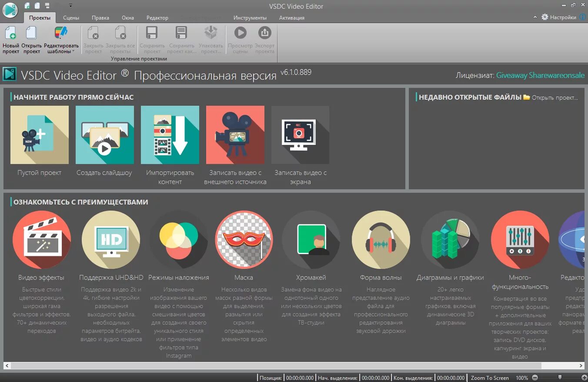Viewport: 588px width, 382px height.
Task: Click the Поддержка UHD&HD monitor icon
Action: tap(111, 240)
